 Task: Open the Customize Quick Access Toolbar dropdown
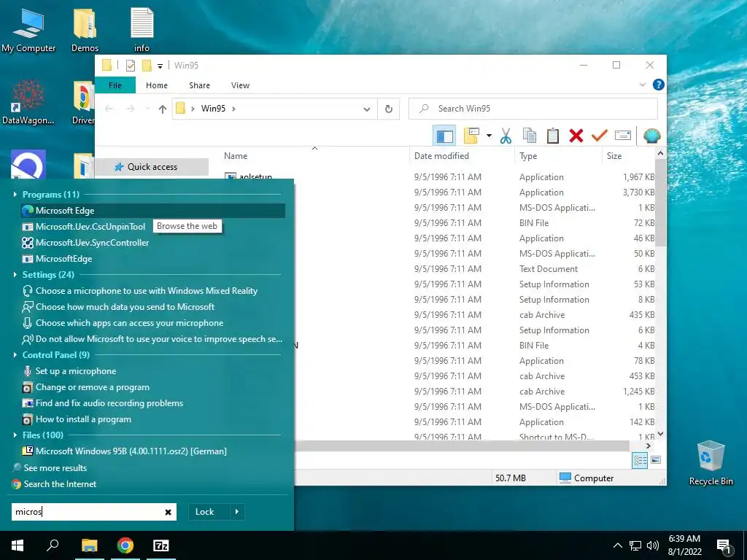coord(160,66)
